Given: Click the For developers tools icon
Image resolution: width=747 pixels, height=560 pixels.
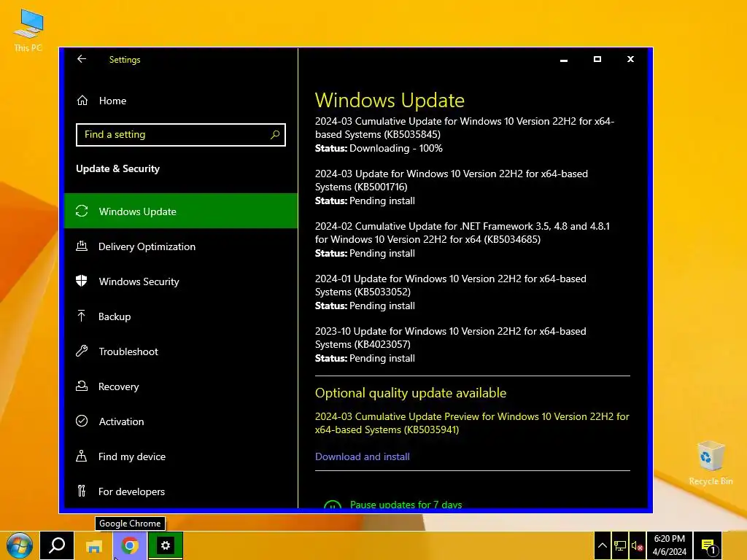Looking at the screenshot, I should [x=82, y=491].
